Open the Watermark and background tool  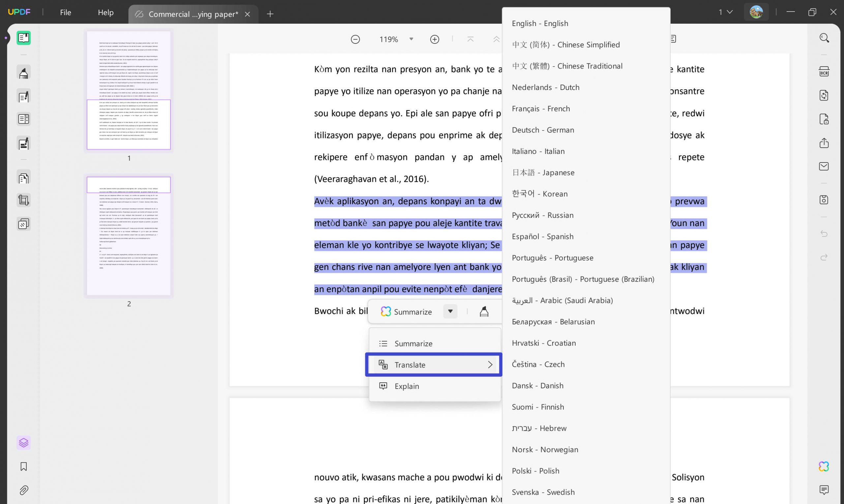click(23, 224)
